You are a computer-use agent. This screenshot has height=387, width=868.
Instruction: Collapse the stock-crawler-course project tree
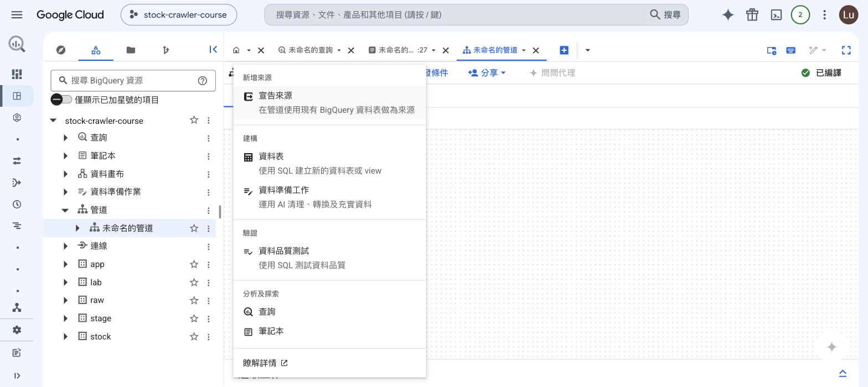point(53,121)
